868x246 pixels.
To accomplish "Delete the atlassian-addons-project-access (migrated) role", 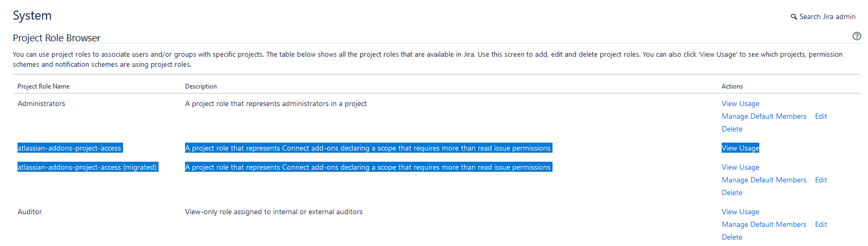I will (732, 192).
